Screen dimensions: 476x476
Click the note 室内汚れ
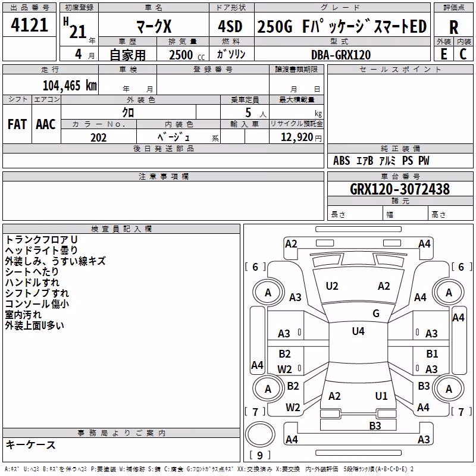pos(23,315)
